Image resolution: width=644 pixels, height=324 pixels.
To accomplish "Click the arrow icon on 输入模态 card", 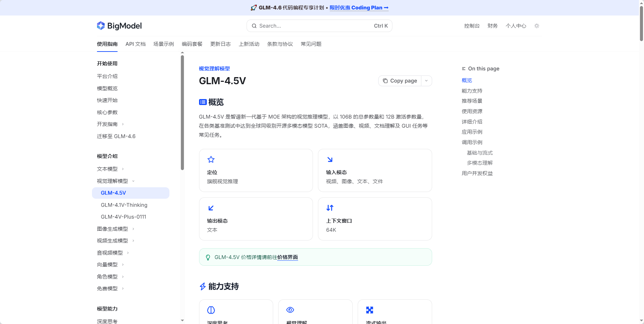I will pyautogui.click(x=330, y=159).
